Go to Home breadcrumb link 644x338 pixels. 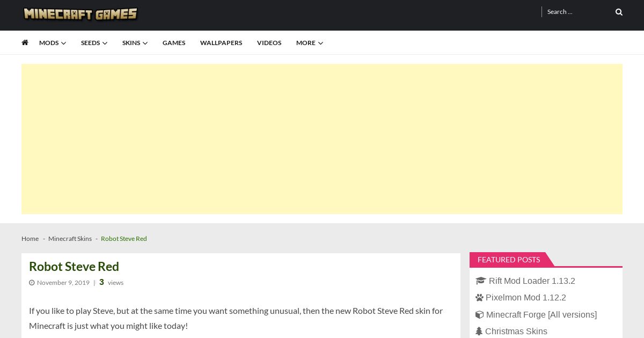pyautogui.click(x=30, y=239)
